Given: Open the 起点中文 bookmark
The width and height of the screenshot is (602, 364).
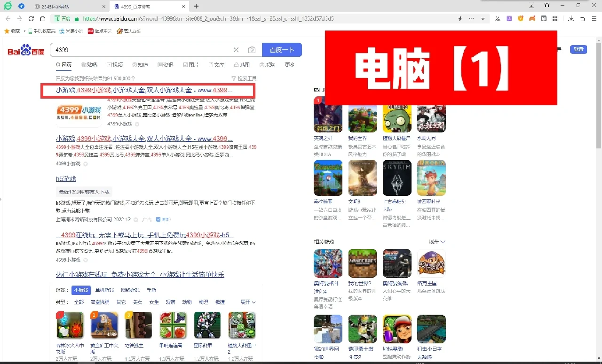Looking at the screenshot, I should [x=100, y=31].
